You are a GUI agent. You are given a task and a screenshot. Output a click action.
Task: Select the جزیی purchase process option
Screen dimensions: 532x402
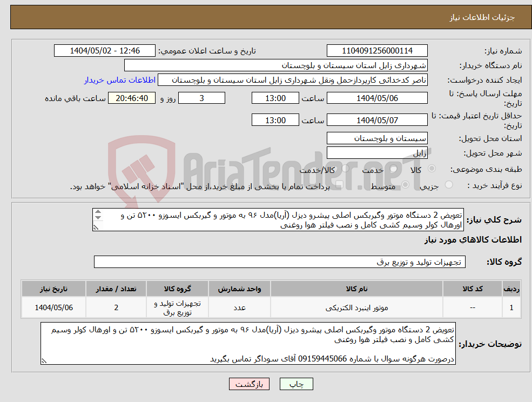coord(448,185)
